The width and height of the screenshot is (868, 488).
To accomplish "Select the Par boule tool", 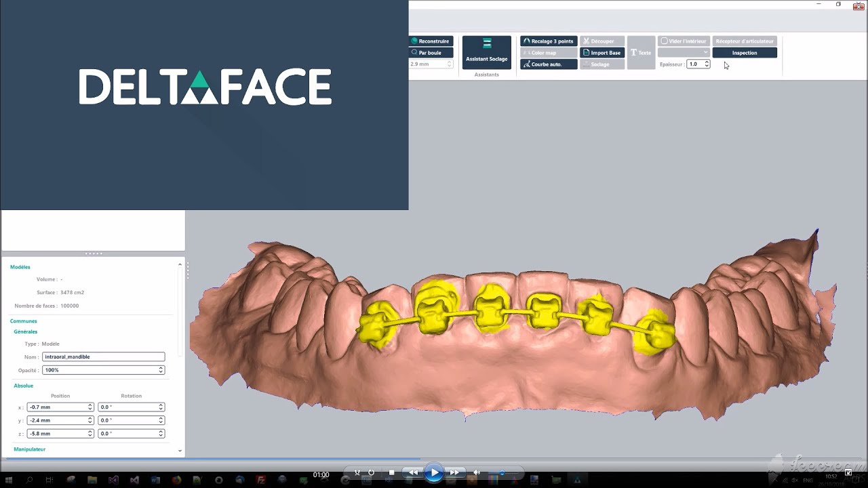I will 431,53.
